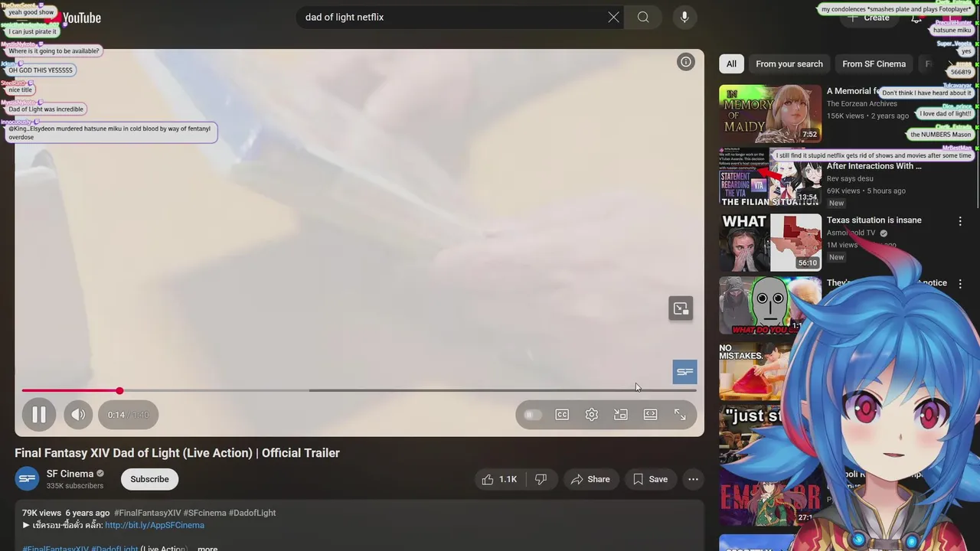This screenshot has width=980, height=551.
Task: Expand description with more
Action: (x=207, y=549)
